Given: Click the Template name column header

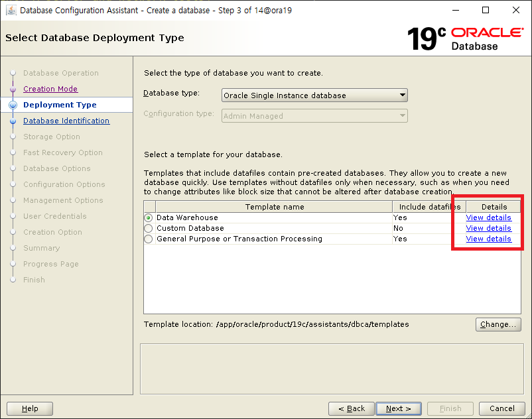Looking at the screenshot, I should (274, 207).
